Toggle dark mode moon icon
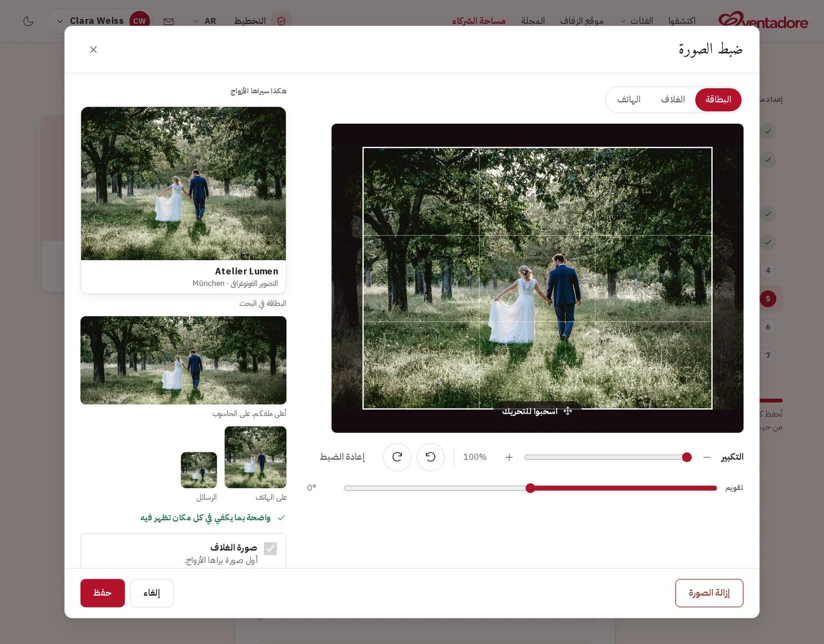 (28, 21)
